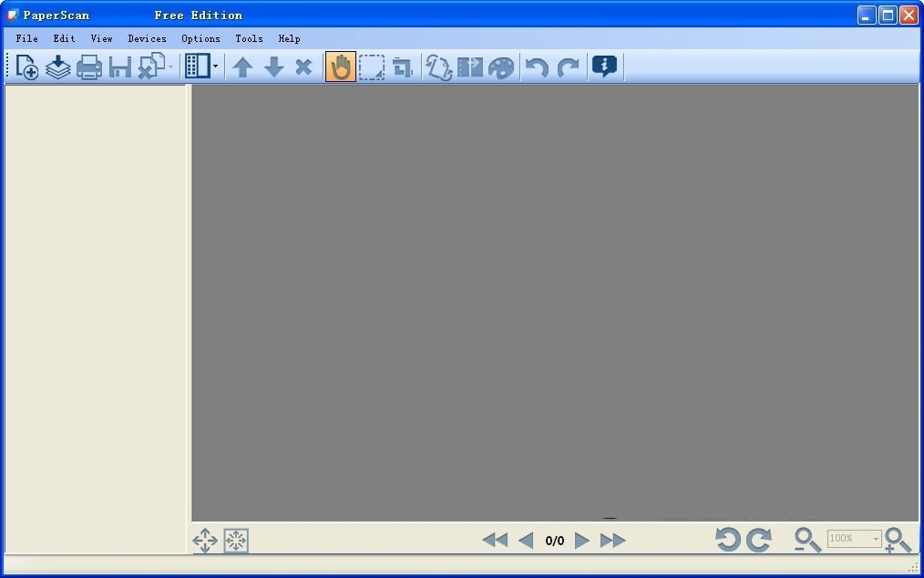Screen dimensions: 924x578
Task: Move page down with down arrow
Action: 274,67
